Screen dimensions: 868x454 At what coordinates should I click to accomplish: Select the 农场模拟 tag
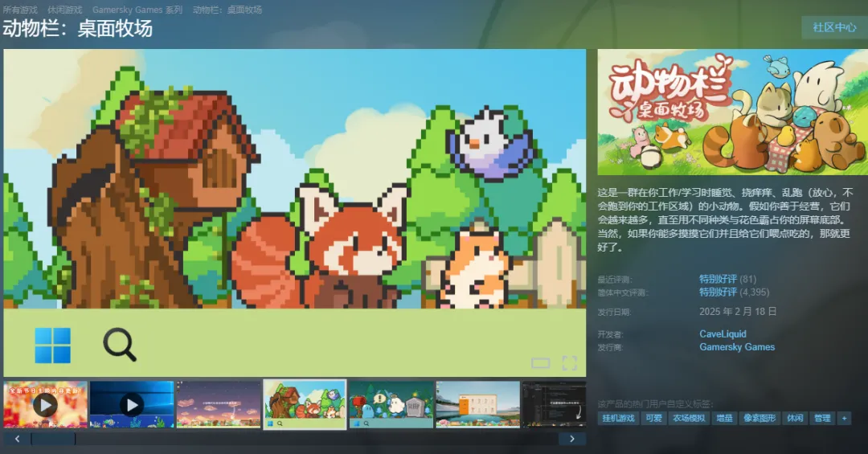click(x=690, y=418)
